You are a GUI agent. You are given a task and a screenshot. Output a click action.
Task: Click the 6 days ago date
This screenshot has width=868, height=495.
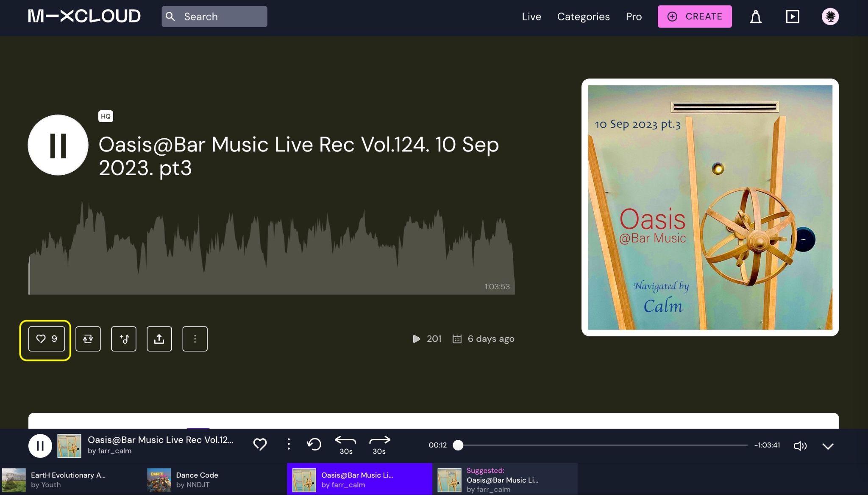pyautogui.click(x=484, y=339)
